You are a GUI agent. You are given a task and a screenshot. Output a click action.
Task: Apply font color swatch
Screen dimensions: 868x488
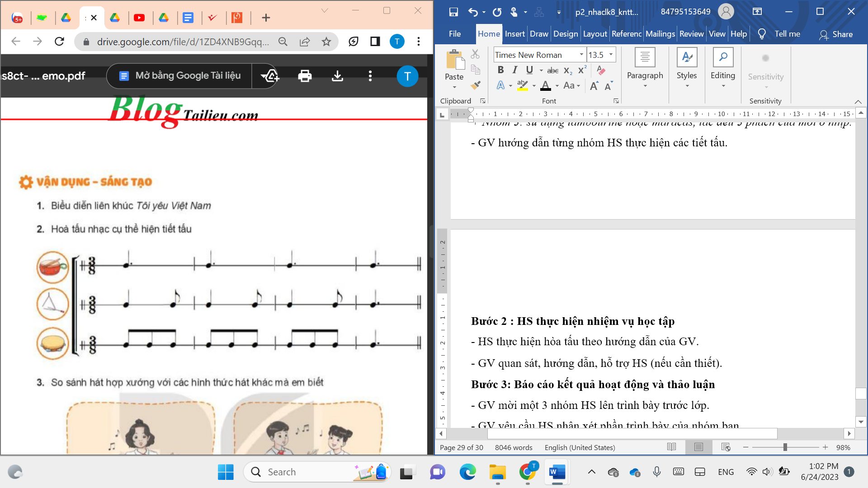click(546, 85)
